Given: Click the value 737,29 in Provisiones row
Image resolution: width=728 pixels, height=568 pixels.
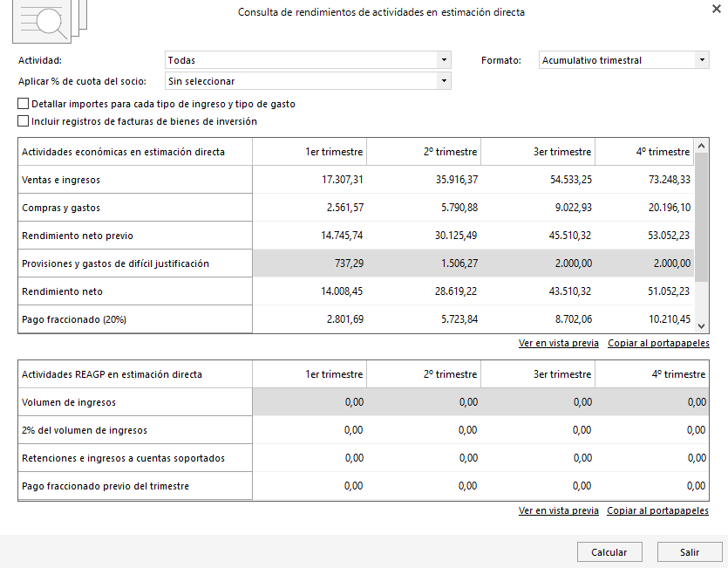Looking at the screenshot, I should (x=349, y=263).
